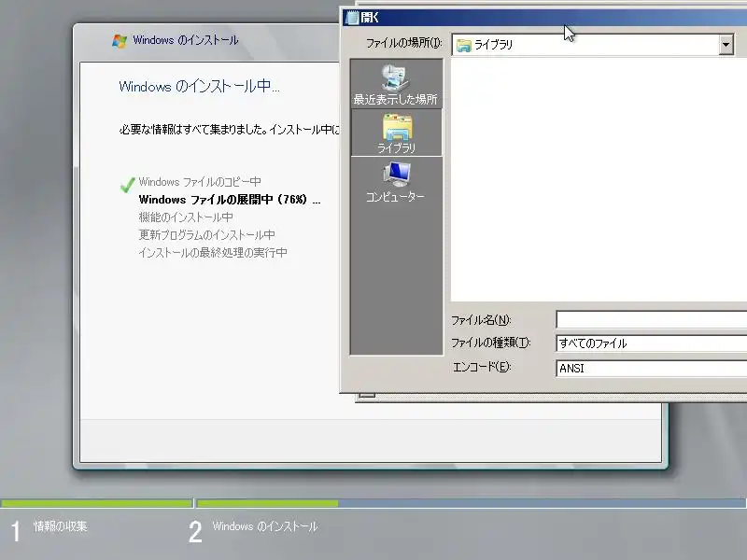Screen dimensions: 747x560
Task: Click the ファイル名(N): label
Action: click(481, 320)
